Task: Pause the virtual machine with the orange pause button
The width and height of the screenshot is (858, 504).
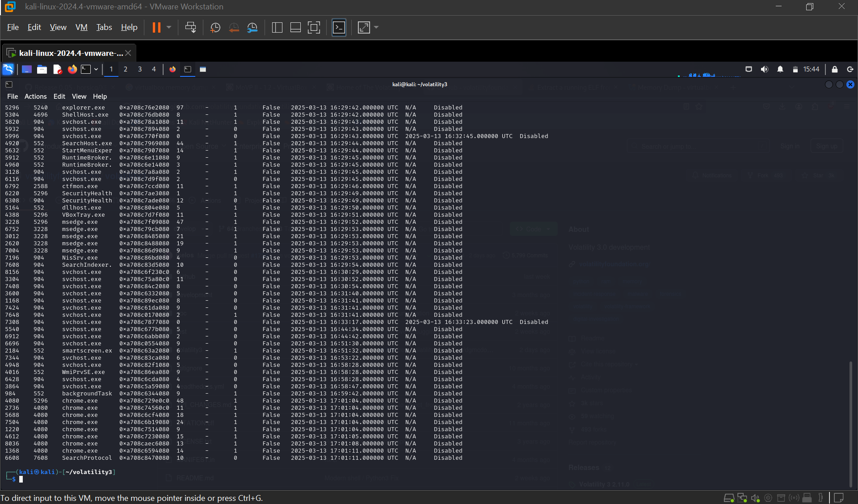Action: [156, 27]
